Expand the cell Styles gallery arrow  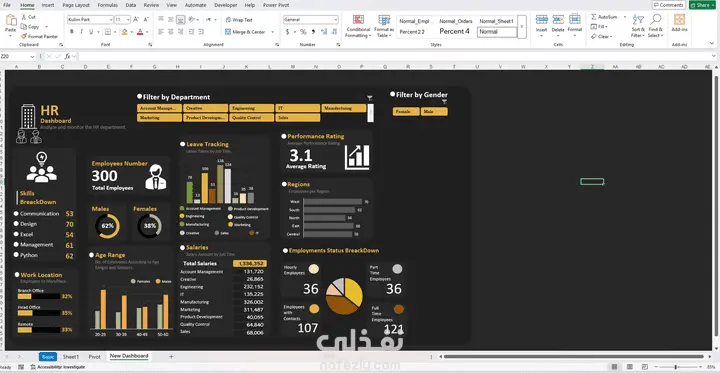[x=522, y=27]
